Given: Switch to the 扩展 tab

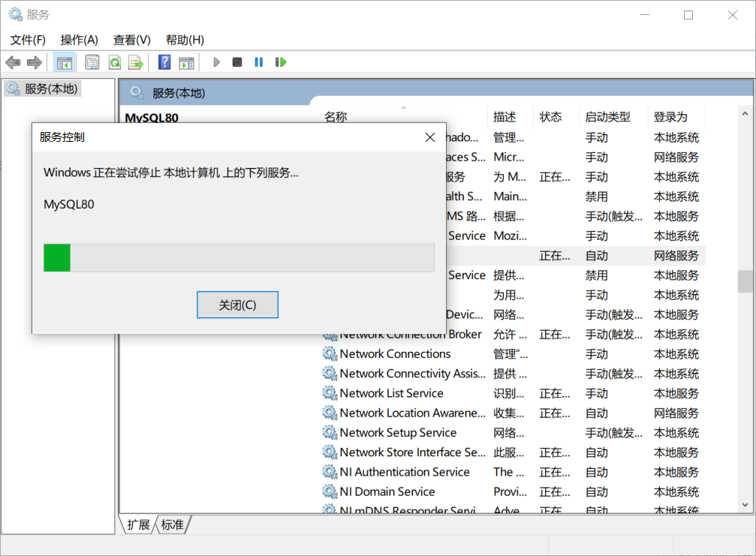Looking at the screenshot, I should (138, 524).
